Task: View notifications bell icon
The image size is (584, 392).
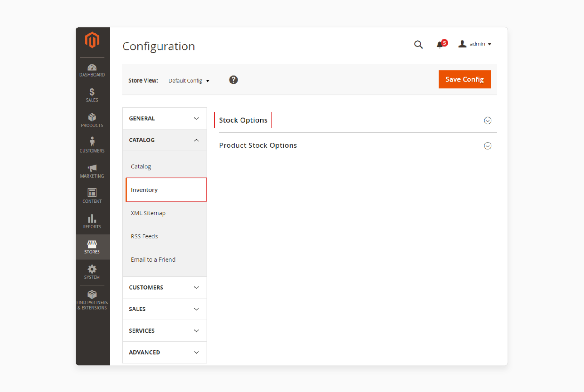Action: point(439,44)
